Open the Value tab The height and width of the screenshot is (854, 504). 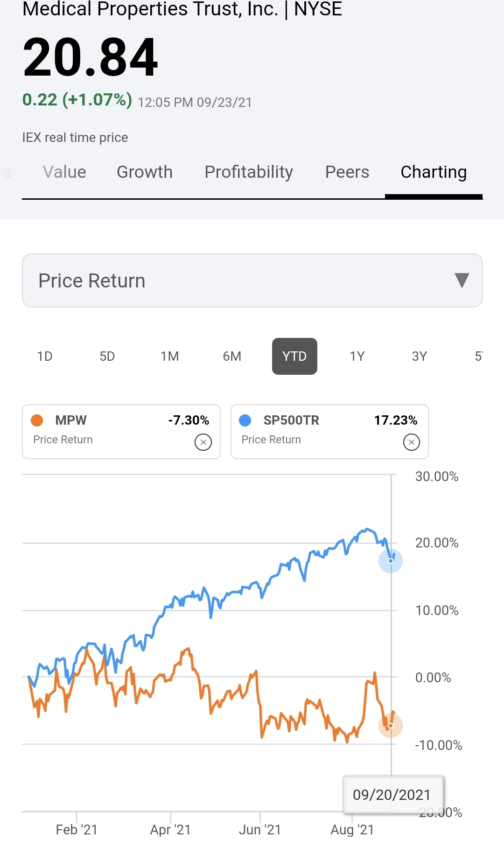[x=64, y=172]
